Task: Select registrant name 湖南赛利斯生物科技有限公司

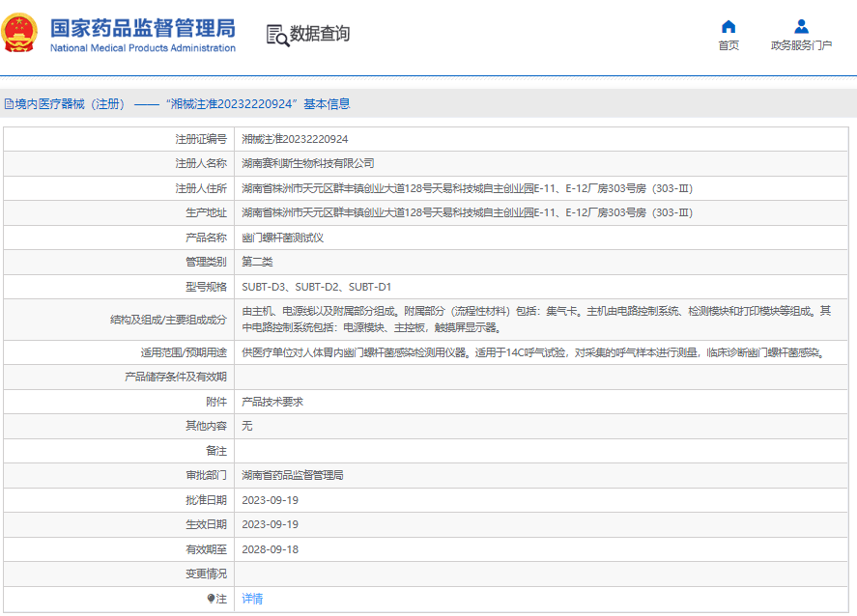Action: (x=307, y=163)
